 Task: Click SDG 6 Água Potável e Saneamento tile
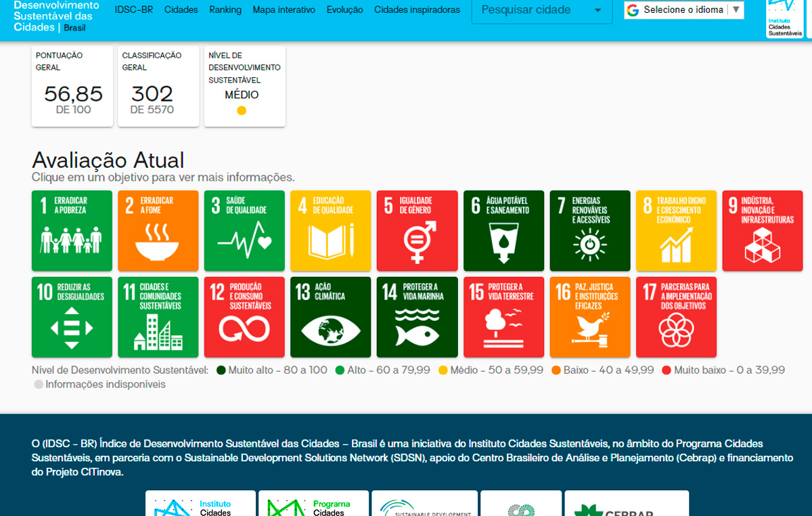(503, 230)
